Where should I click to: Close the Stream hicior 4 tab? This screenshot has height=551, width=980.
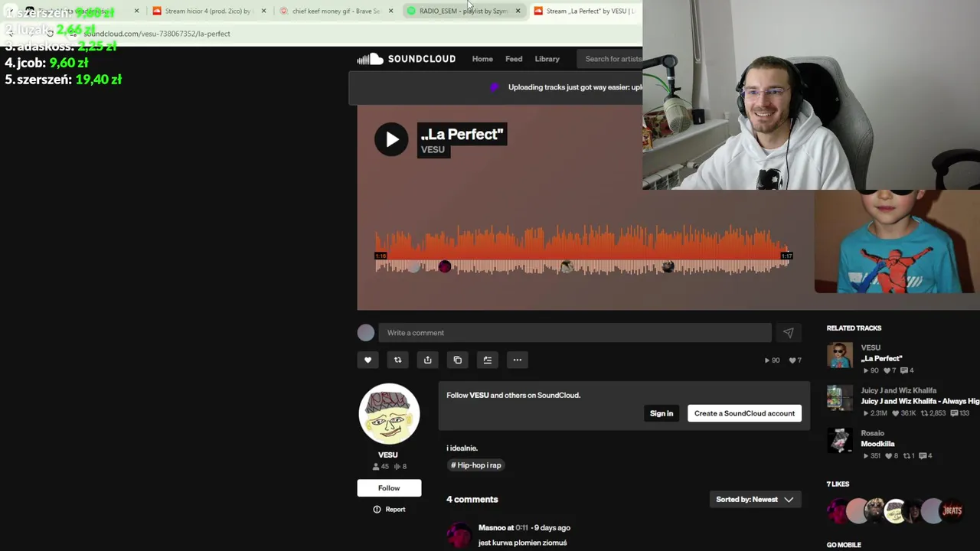[x=263, y=11]
